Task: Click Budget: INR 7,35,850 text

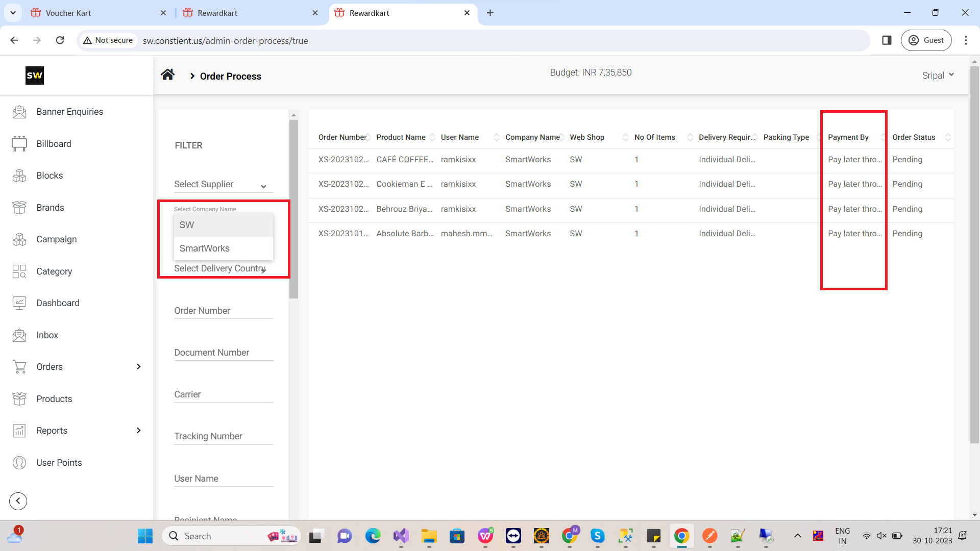Action: point(591,72)
